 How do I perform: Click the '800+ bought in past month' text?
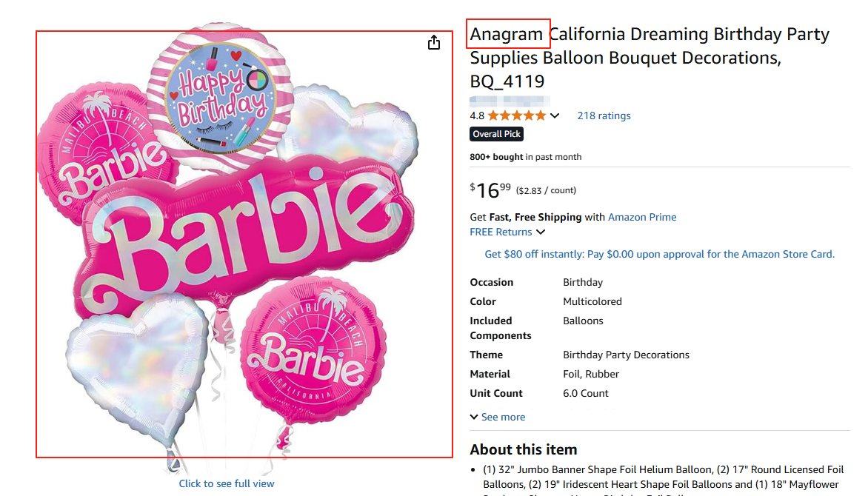(x=526, y=157)
